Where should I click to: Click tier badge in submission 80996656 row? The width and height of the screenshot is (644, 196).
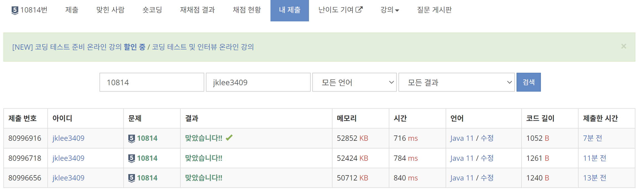132,178
